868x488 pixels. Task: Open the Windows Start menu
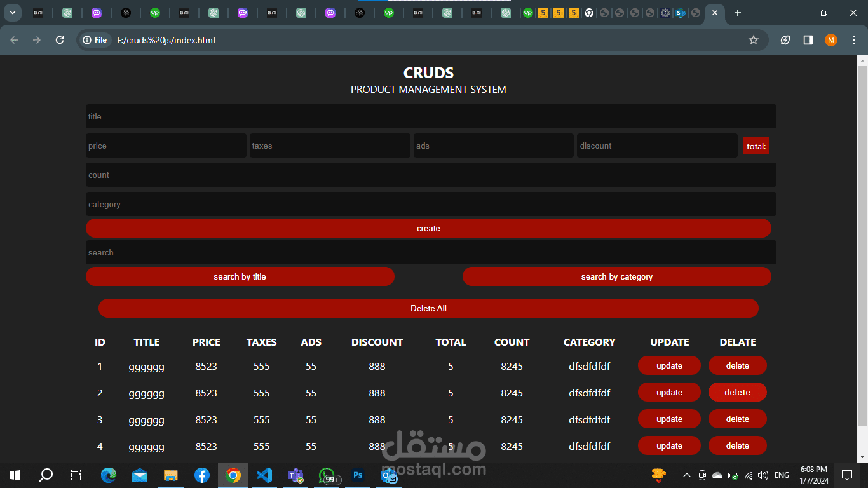point(15,475)
